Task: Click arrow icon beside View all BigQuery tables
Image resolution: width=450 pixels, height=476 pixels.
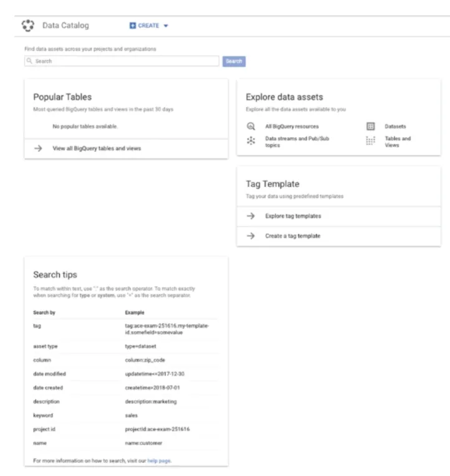Action: click(x=38, y=148)
